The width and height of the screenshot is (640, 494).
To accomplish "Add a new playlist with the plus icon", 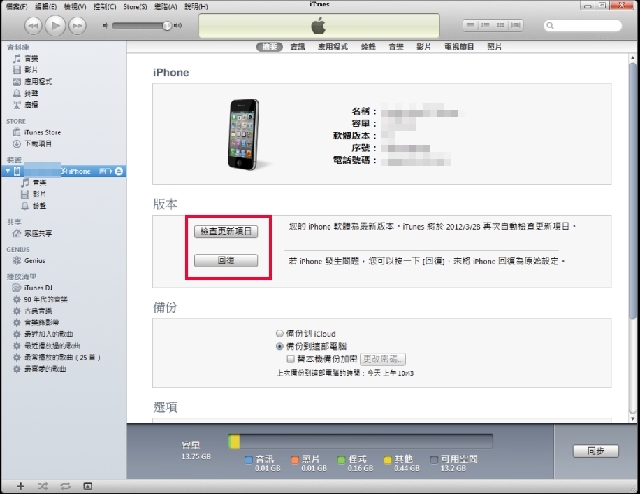I will pyautogui.click(x=20, y=486).
